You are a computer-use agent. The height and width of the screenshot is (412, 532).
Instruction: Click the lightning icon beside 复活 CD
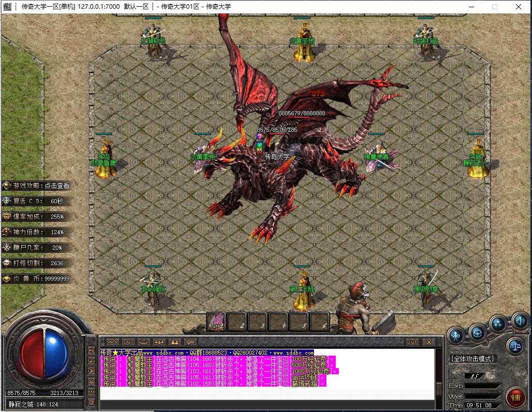coord(6,201)
